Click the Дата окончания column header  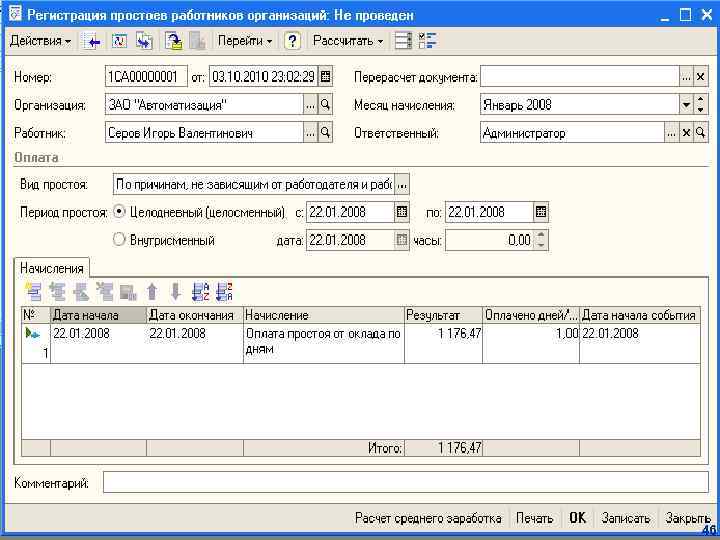coord(195,315)
